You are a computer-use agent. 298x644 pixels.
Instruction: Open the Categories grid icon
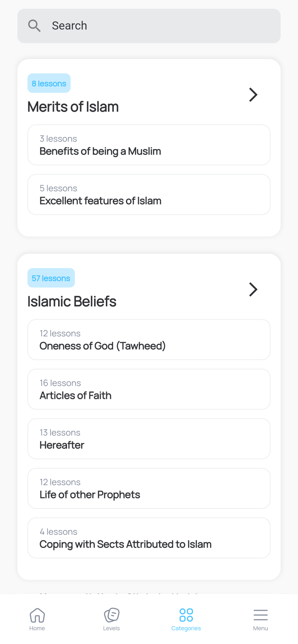186,615
